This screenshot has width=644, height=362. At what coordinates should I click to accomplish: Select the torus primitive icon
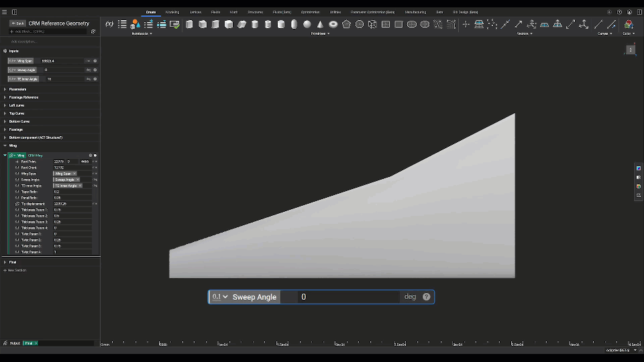333,24
